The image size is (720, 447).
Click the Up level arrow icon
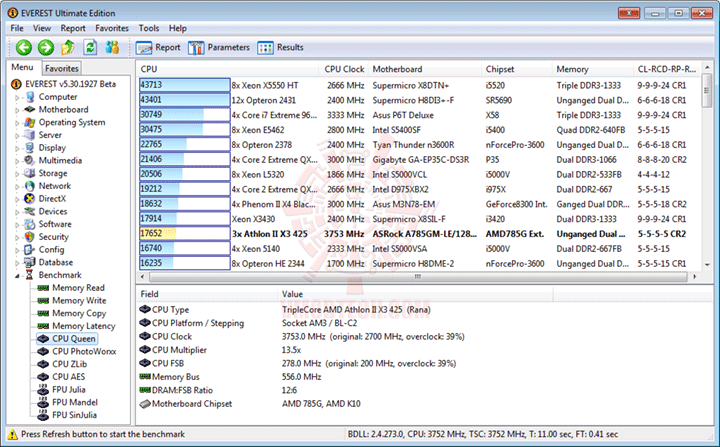click(68, 47)
